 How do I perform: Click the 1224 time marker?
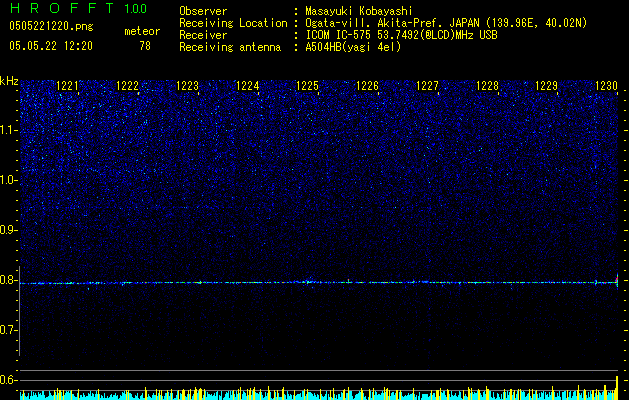click(248, 86)
